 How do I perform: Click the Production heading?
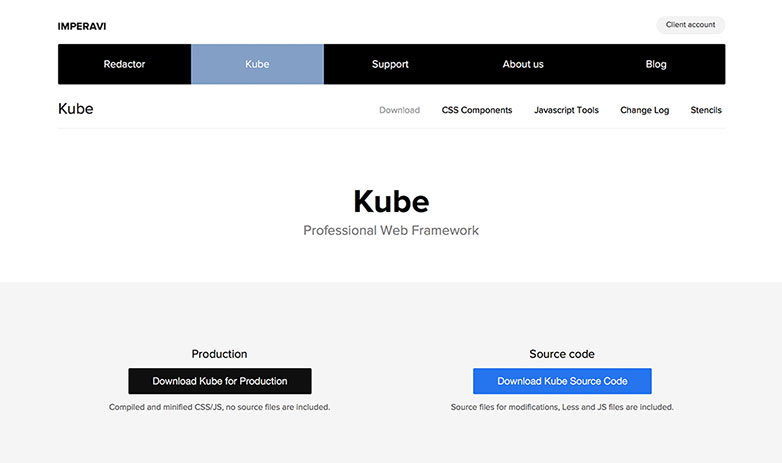(x=219, y=354)
